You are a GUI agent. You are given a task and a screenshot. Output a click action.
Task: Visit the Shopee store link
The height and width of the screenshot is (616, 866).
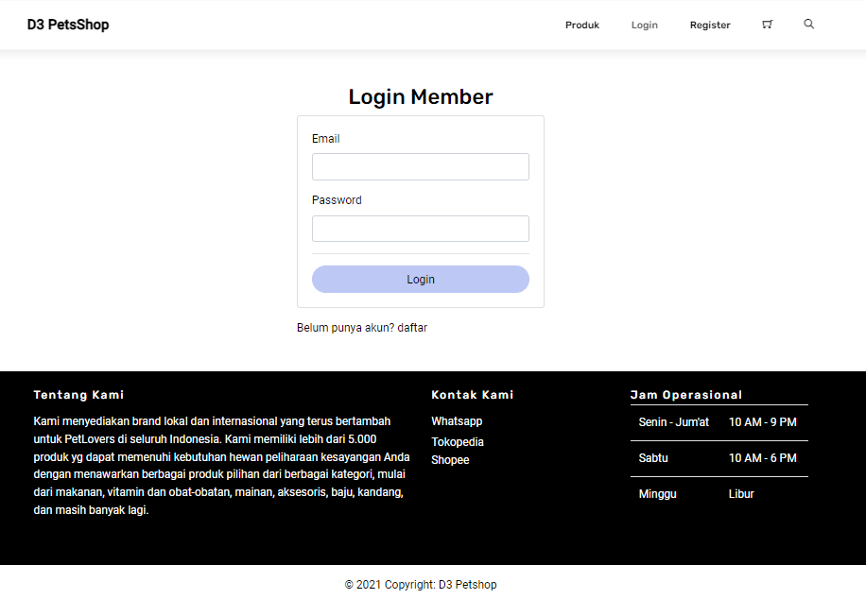pos(450,460)
